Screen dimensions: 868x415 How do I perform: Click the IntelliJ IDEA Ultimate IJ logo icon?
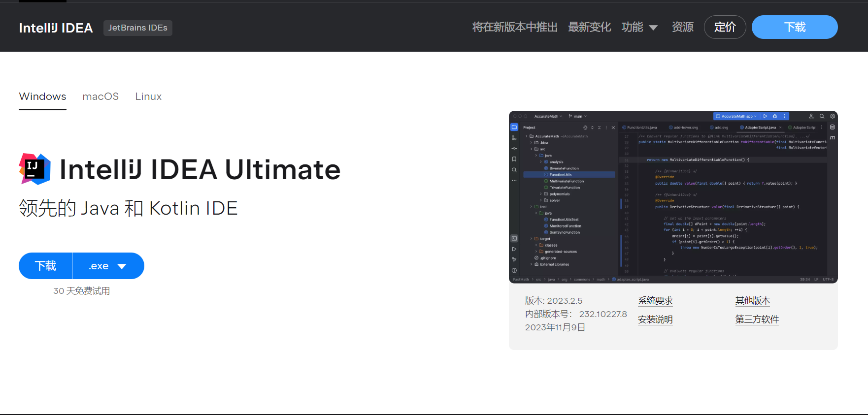pos(34,169)
